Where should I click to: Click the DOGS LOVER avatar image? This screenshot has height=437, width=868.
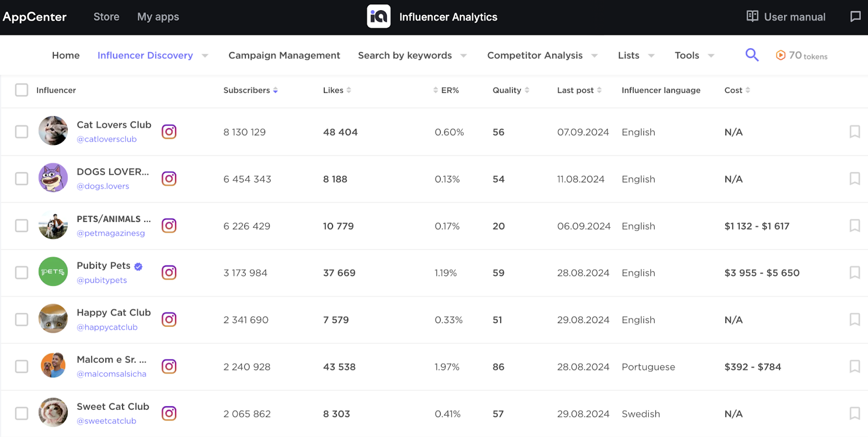(x=53, y=178)
